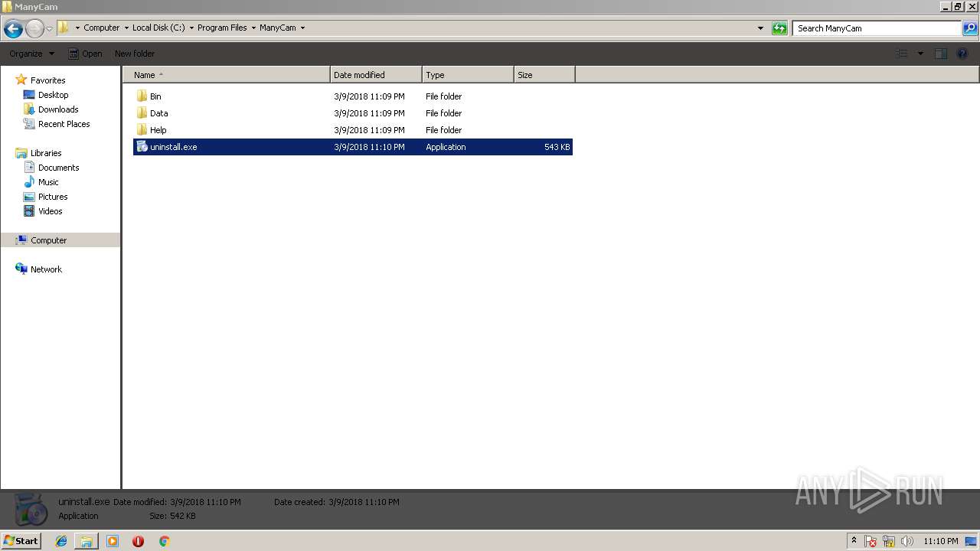Viewport: 980px width, 551px height.
Task: Open the Music library
Action: 48,182
